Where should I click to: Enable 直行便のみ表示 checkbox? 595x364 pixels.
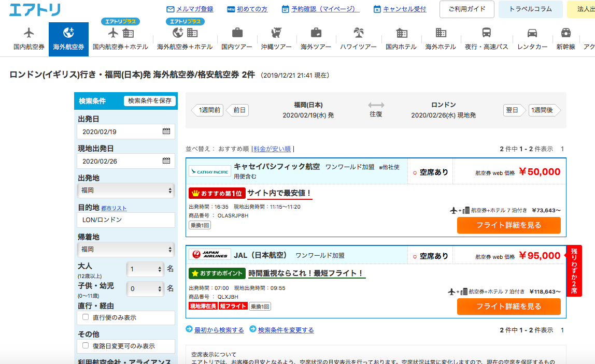(86, 317)
